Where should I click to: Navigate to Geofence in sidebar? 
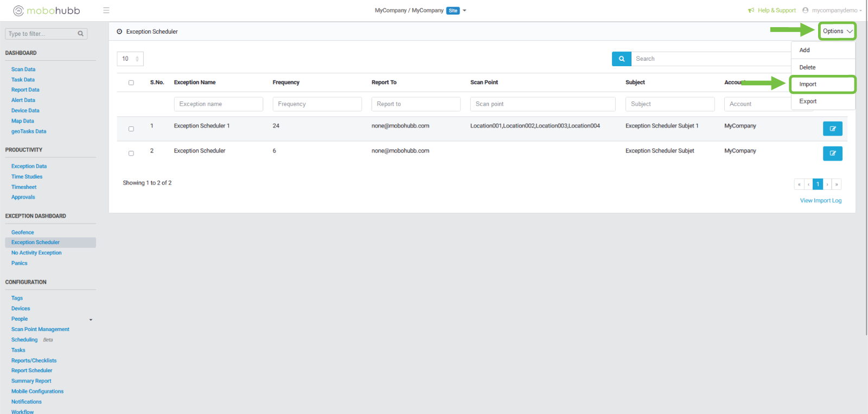tap(23, 232)
